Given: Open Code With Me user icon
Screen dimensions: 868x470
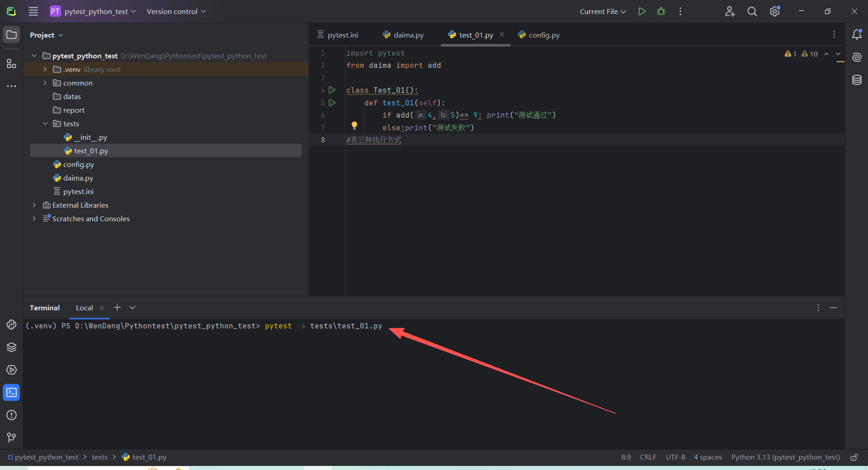Looking at the screenshot, I should click(730, 11).
